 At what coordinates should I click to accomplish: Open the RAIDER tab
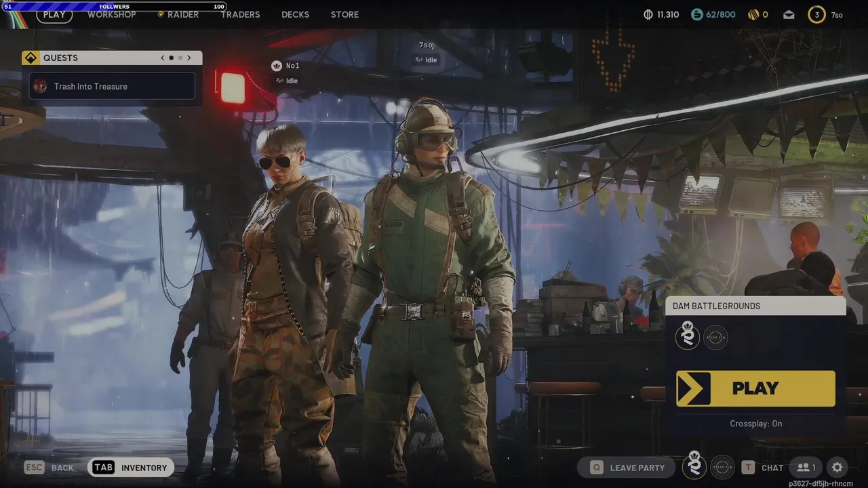(178, 14)
